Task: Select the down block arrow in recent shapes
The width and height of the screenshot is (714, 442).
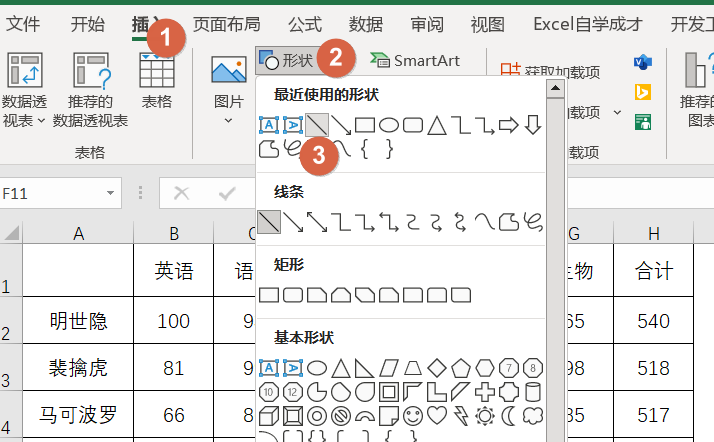Action: (x=532, y=125)
